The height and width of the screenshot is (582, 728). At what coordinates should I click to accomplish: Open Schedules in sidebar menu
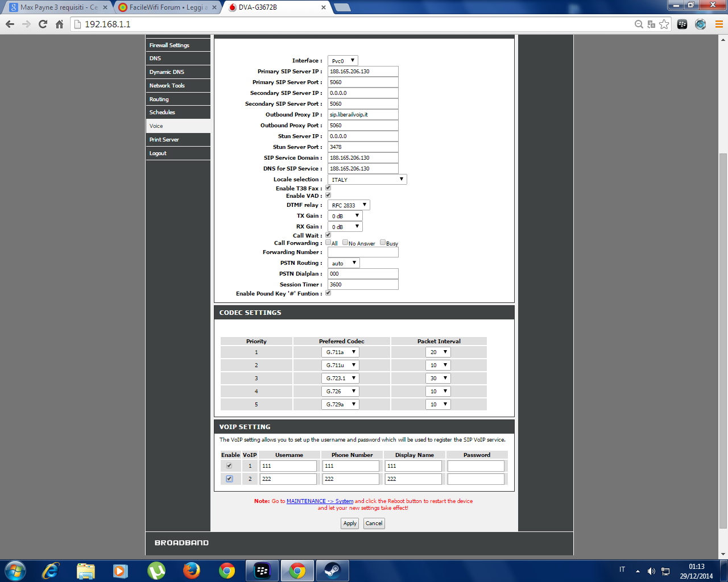178,113
